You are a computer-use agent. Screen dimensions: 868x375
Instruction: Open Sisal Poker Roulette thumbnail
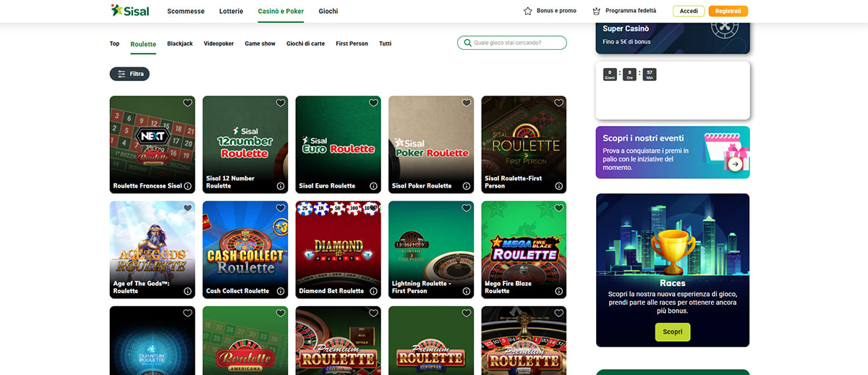[431, 144]
